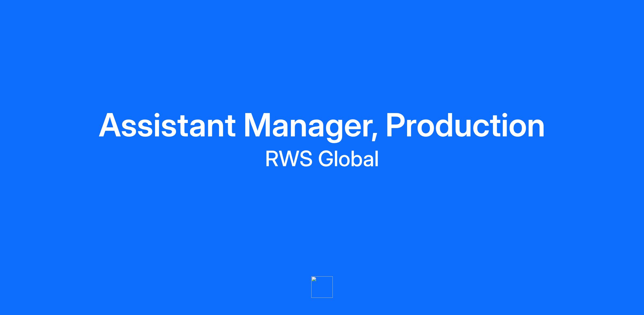
Task: Click the word RWS in the subtitle
Action: [x=289, y=159]
